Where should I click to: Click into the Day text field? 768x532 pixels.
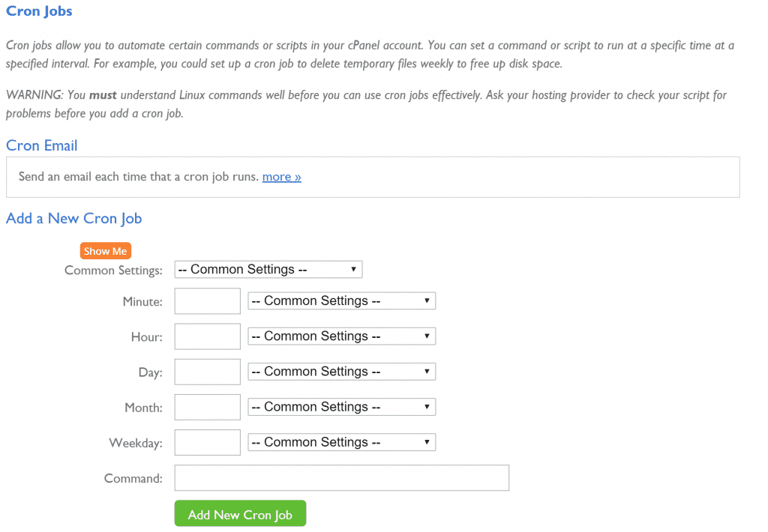[208, 372]
